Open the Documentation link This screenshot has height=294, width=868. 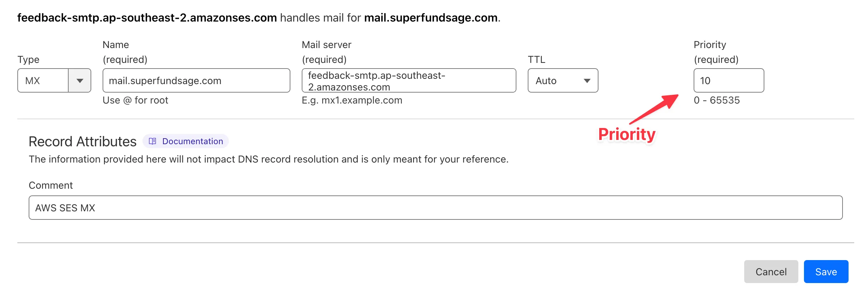pos(192,141)
